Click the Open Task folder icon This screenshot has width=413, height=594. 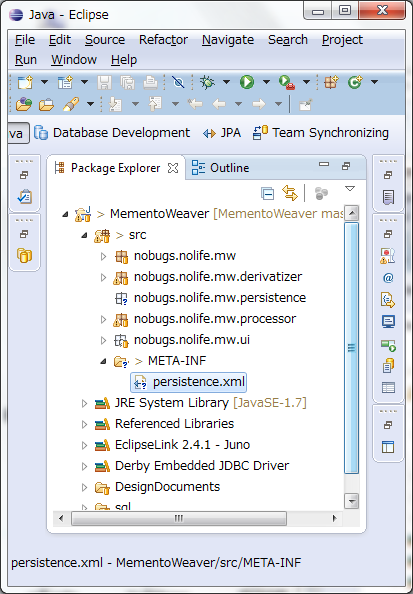click(47, 104)
